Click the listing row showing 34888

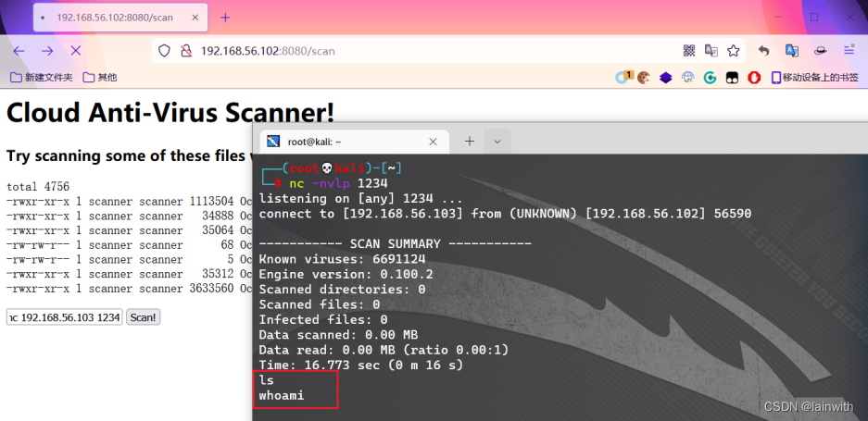(x=129, y=216)
